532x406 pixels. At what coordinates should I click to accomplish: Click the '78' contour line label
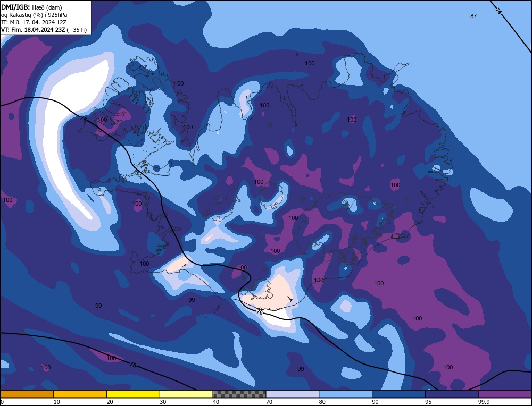133,365
